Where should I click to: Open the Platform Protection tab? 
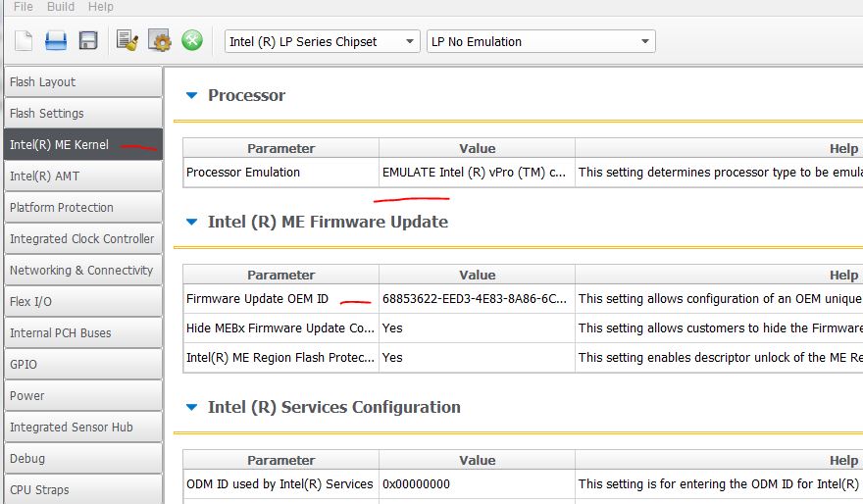pos(82,208)
